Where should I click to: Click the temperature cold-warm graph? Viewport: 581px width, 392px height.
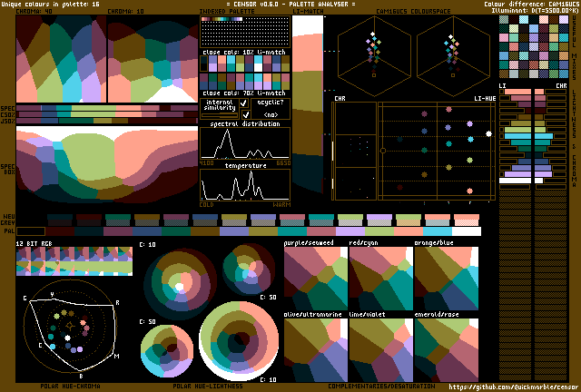pos(244,184)
